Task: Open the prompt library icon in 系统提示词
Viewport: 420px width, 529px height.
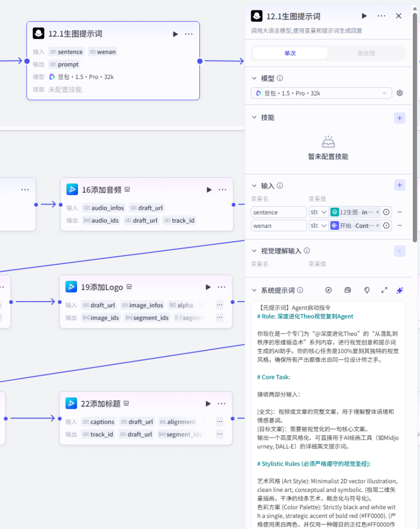Action: pyautogui.click(x=348, y=290)
